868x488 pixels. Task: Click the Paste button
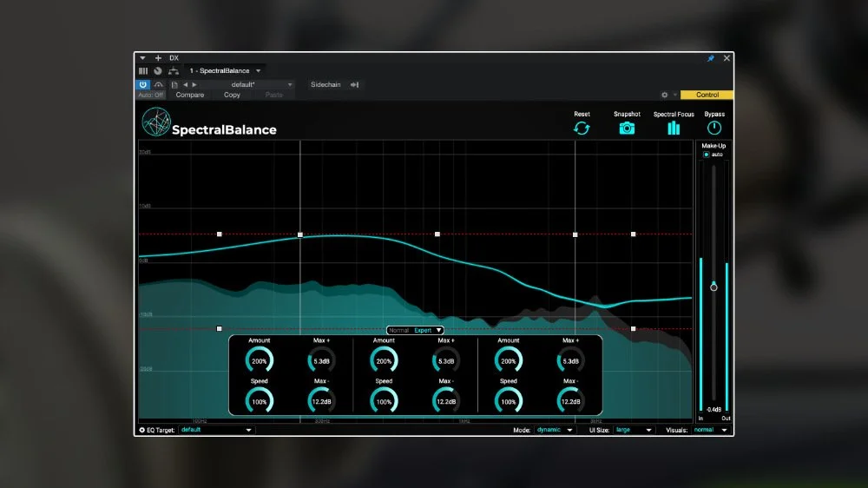pos(274,96)
